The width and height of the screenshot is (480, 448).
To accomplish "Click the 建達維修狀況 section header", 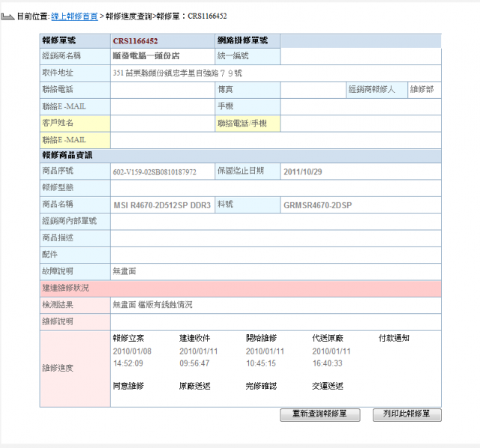I will tap(240, 288).
